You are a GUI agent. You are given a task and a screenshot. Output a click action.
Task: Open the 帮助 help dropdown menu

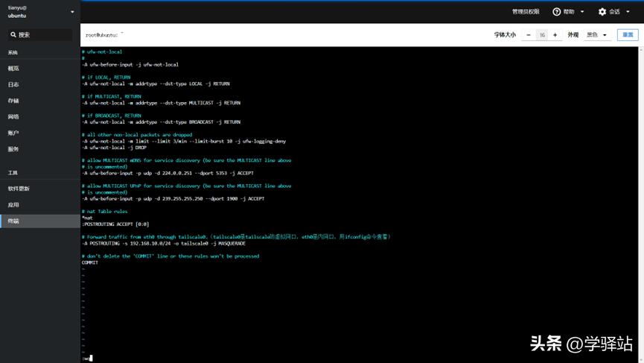pos(570,12)
